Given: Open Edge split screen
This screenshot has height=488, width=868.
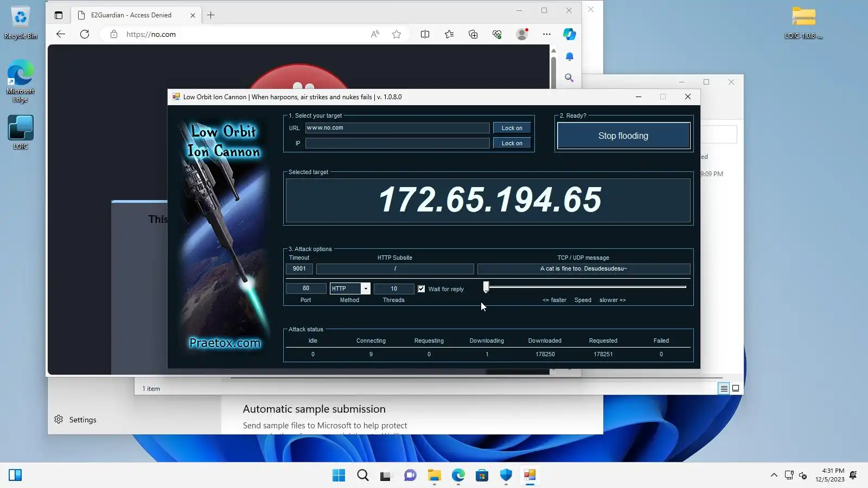Looking at the screenshot, I should (x=425, y=34).
